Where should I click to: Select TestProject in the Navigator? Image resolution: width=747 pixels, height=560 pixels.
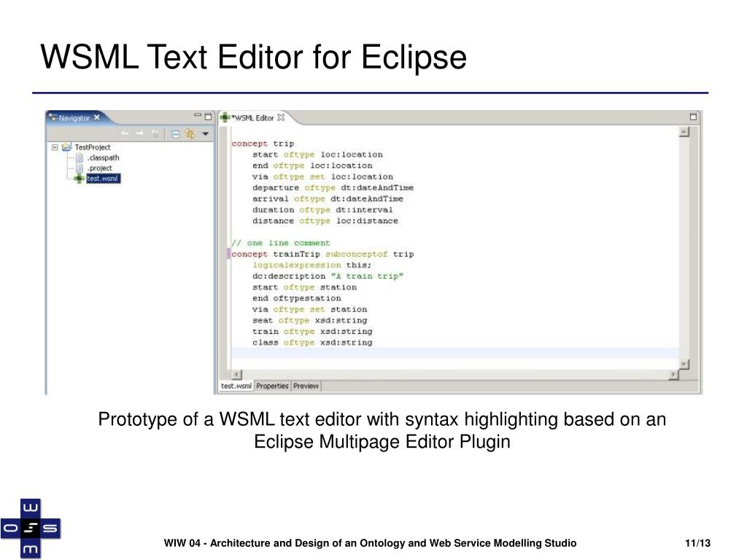point(93,147)
